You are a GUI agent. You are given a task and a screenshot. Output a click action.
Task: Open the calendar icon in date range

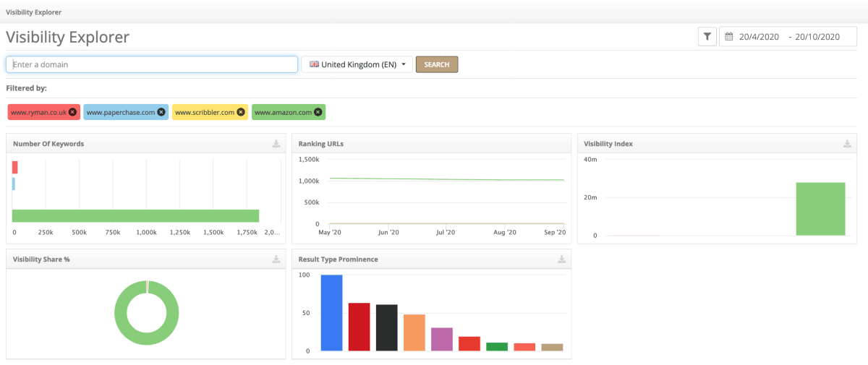tap(729, 36)
